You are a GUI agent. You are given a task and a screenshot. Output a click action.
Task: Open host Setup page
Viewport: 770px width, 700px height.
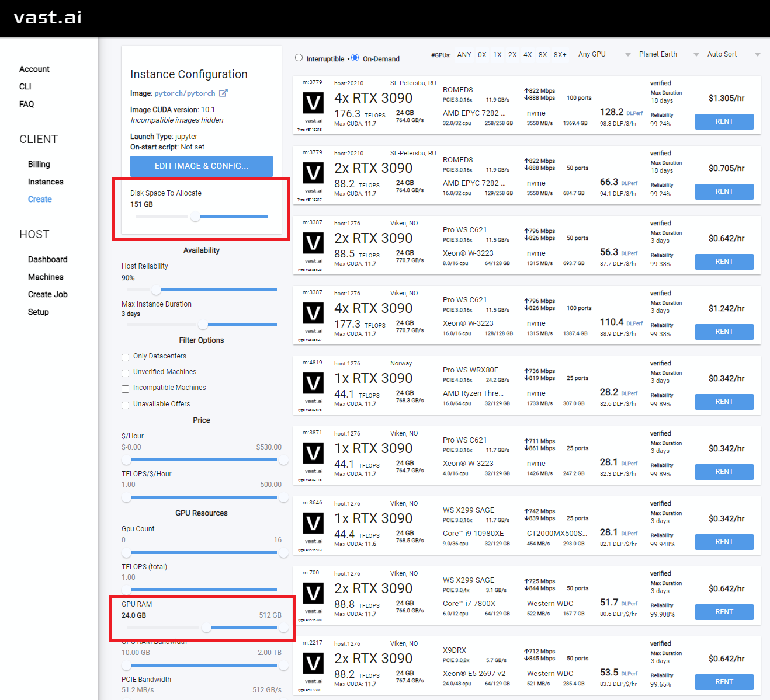[39, 312]
